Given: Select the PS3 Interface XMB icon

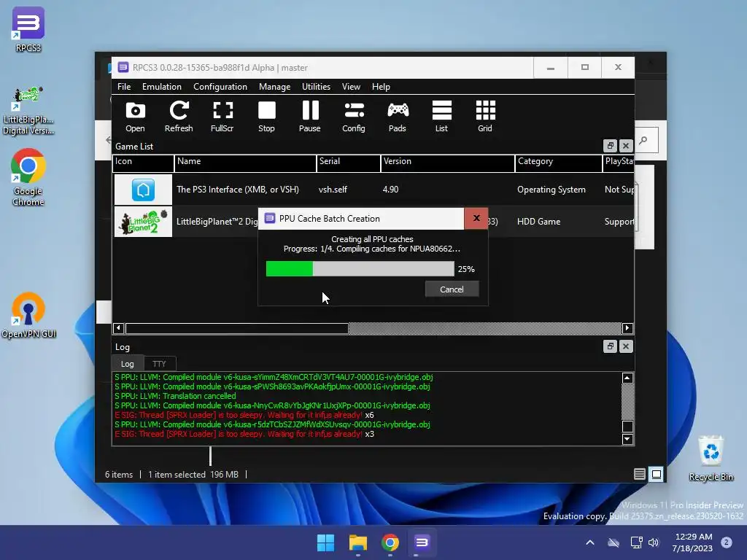Looking at the screenshot, I should pos(144,190).
